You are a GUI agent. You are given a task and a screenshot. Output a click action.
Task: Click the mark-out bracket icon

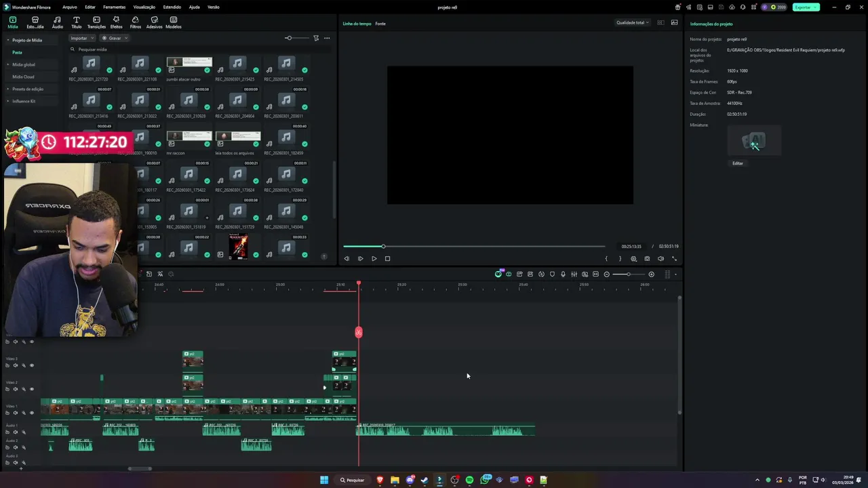tap(620, 258)
